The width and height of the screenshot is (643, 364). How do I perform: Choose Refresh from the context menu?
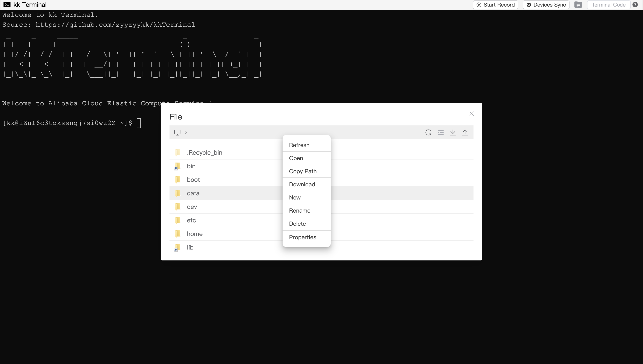click(299, 145)
